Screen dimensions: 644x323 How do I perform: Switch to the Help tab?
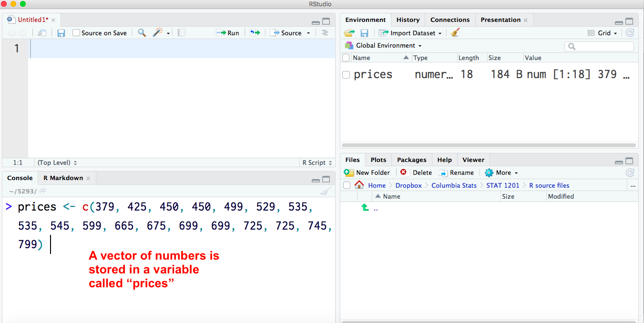(444, 160)
